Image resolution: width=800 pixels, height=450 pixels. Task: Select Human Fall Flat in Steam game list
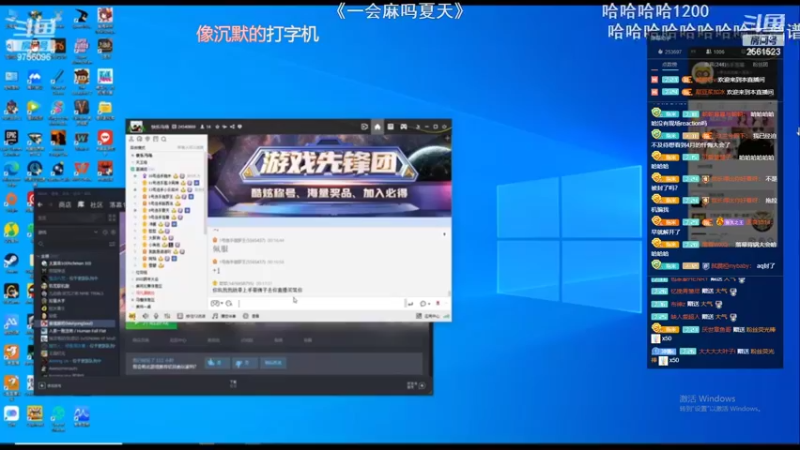tap(78, 331)
